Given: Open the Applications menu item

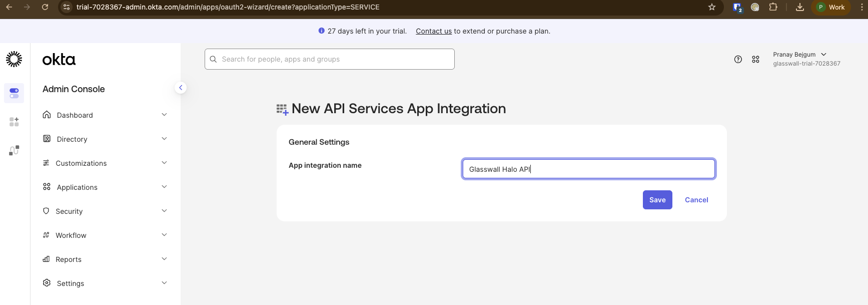Looking at the screenshot, I should click(105, 187).
